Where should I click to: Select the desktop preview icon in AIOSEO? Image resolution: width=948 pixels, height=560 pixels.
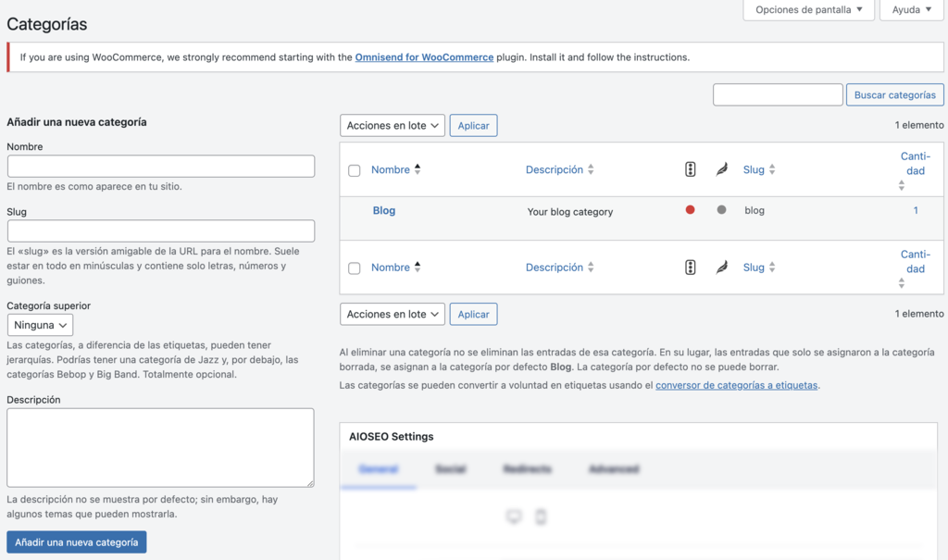tap(514, 516)
